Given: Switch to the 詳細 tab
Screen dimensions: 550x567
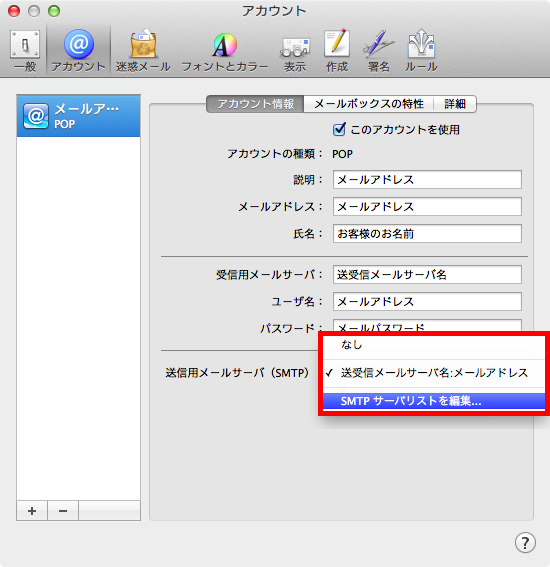Looking at the screenshot, I should (x=455, y=104).
